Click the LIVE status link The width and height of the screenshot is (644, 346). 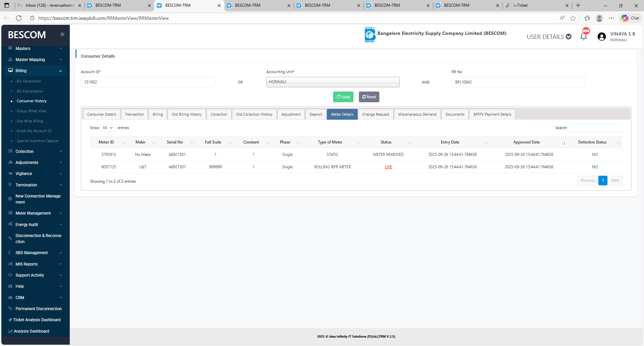coord(388,167)
